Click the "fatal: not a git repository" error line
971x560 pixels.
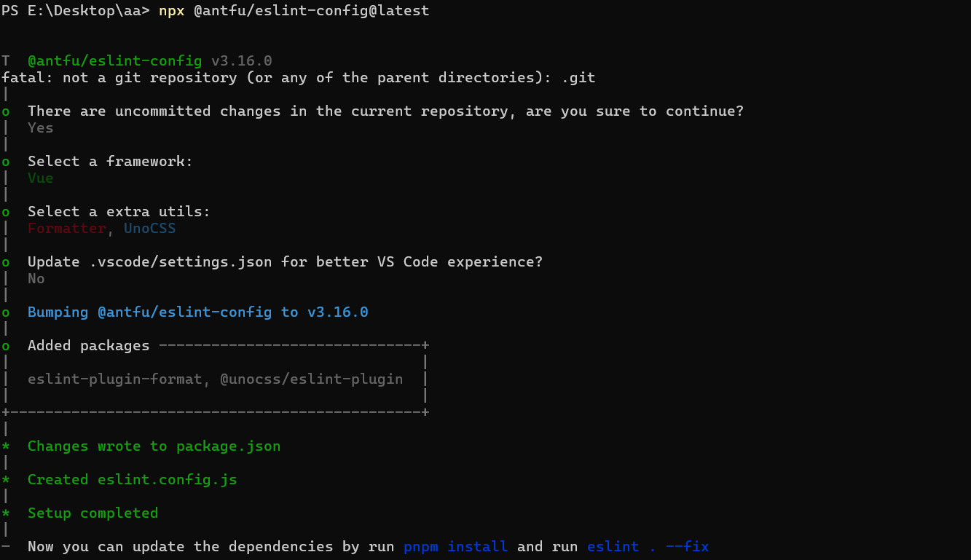[299, 78]
